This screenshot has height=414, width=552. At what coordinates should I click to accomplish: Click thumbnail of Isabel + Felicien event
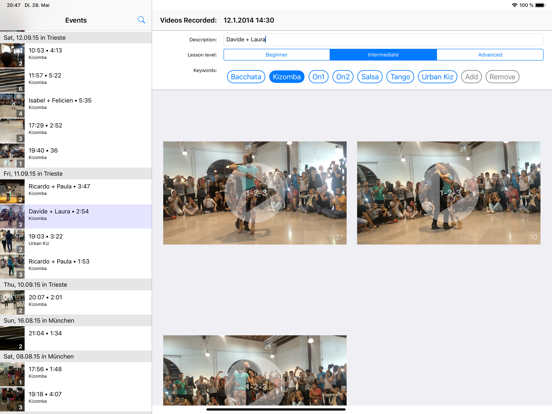[12, 105]
